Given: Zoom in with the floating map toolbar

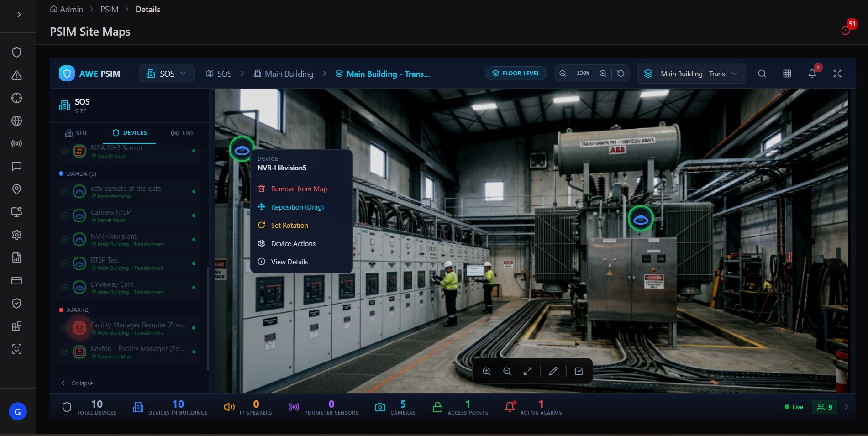Looking at the screenshot, I should [x=487, y=371].
